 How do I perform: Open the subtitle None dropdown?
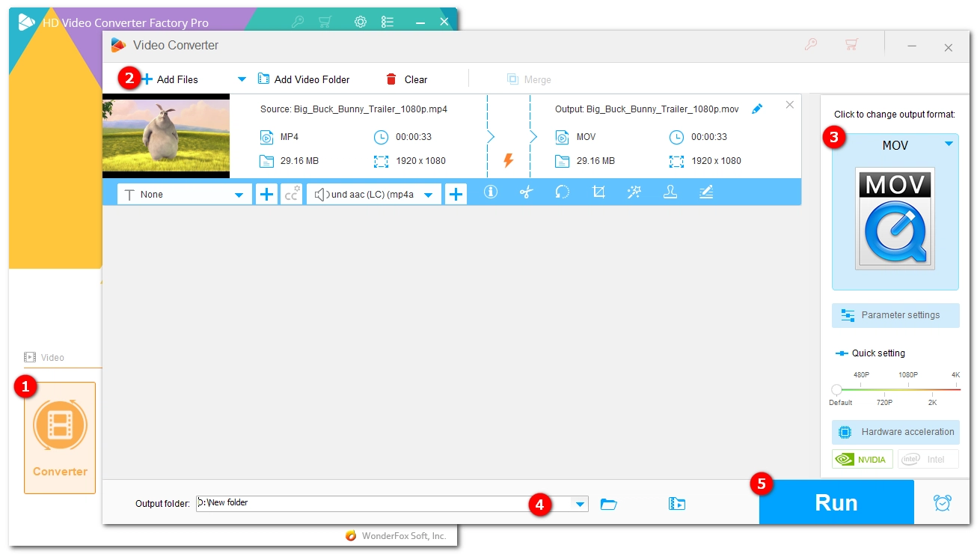(x=185, y=194)
